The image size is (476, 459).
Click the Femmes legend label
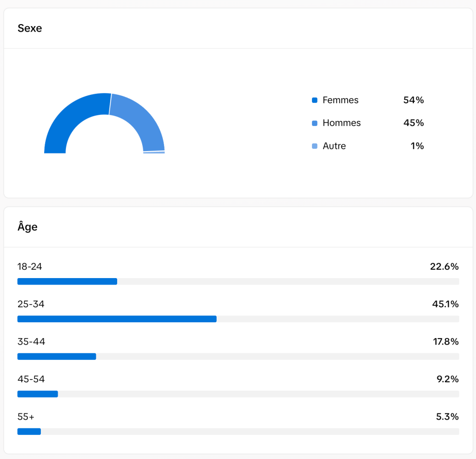point(340,100)
